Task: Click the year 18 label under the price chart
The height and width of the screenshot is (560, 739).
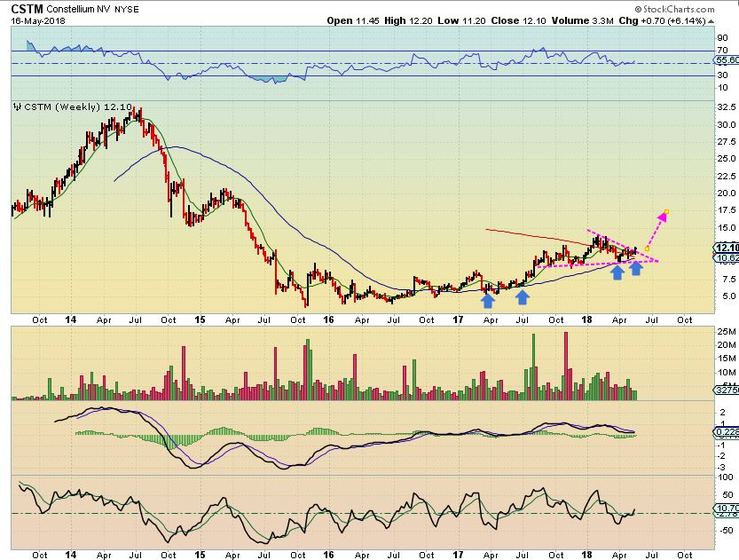Action: (586, 319)
